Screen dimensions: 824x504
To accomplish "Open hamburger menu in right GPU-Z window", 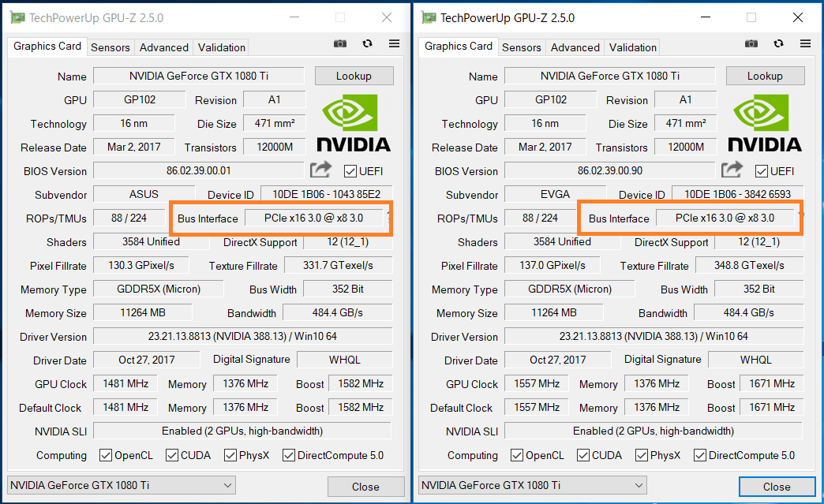I will coord(805,43).
